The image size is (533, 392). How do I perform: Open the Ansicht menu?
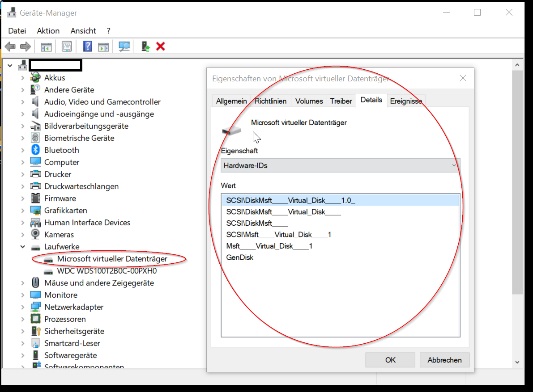pos(83,31)
